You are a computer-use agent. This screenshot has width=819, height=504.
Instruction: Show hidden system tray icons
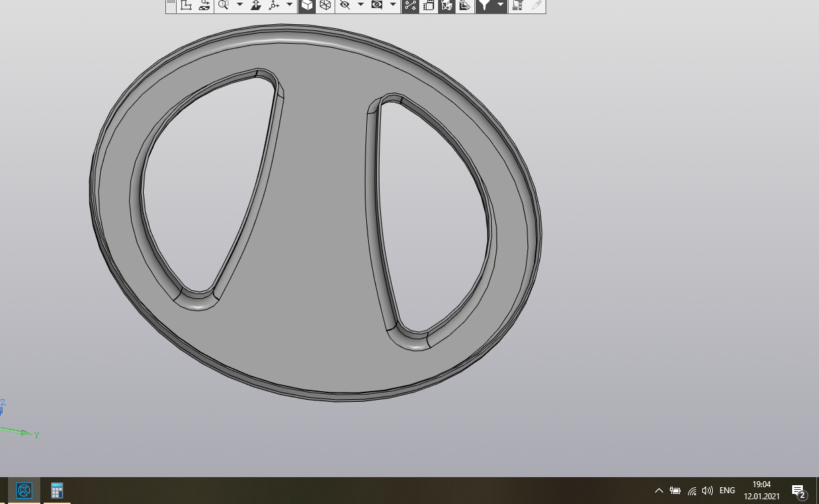click(x=659, y=491)
